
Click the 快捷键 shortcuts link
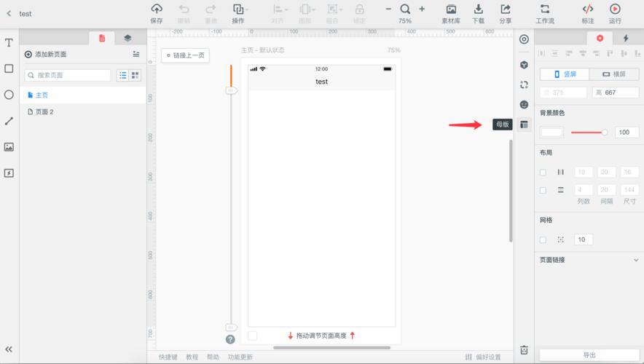[x=168, y=357]
